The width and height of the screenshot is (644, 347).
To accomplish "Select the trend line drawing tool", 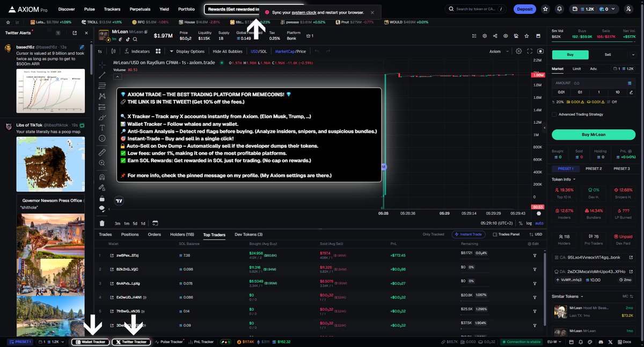I will 102,75.
